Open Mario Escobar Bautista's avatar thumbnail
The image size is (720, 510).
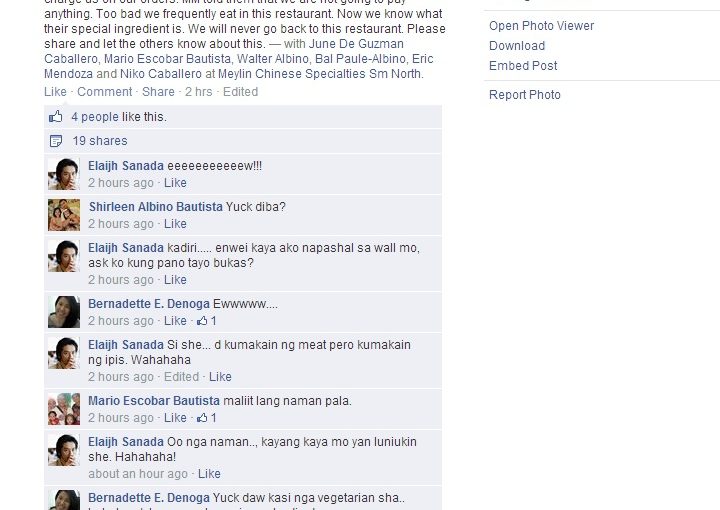coord(64,409)
